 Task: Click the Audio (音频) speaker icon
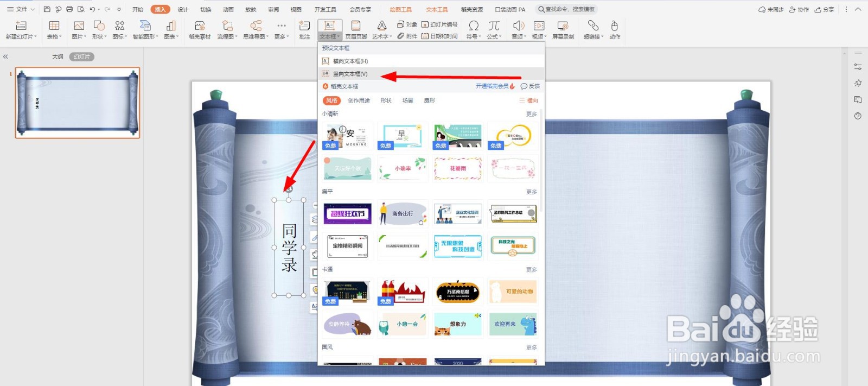point(519,26)
